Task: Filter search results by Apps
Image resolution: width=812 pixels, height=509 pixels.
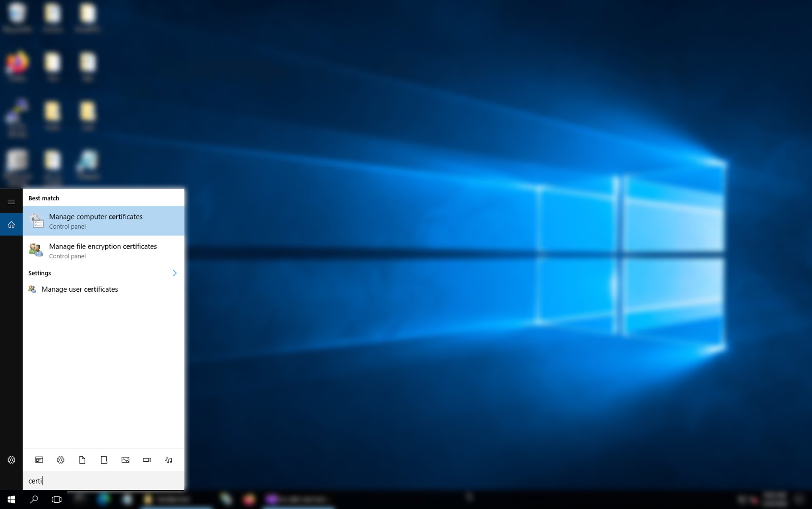Action: click(x=39, y=460)
